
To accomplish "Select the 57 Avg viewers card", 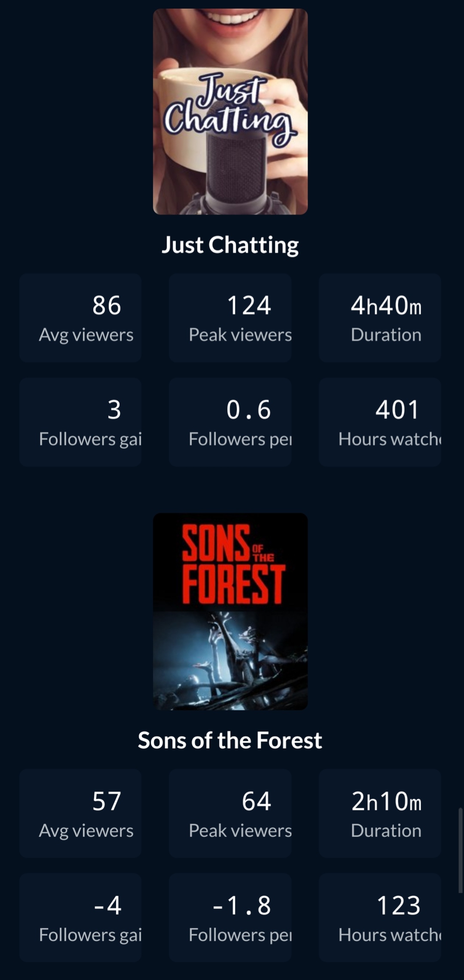I will point(80,813).
